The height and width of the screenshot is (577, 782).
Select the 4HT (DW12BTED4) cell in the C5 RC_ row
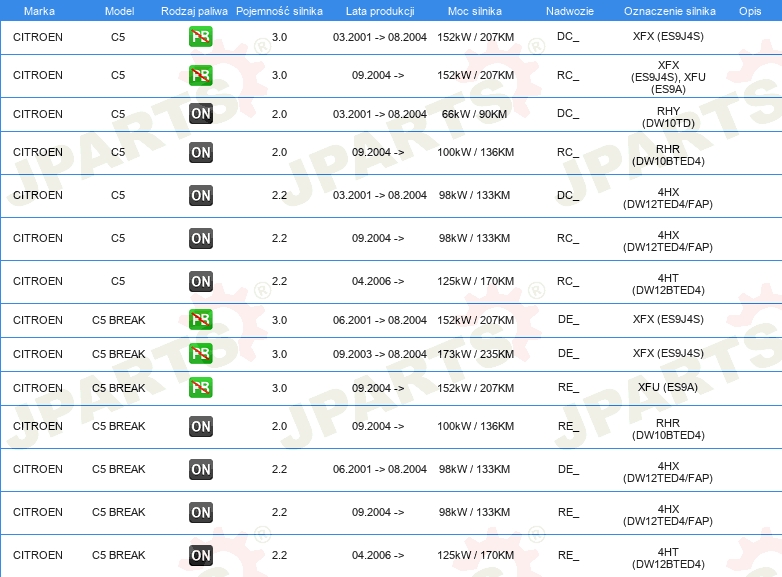[668, 284]
